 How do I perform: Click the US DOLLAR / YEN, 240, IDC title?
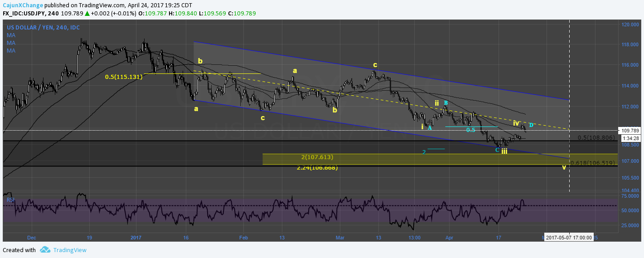click(43, 28)
